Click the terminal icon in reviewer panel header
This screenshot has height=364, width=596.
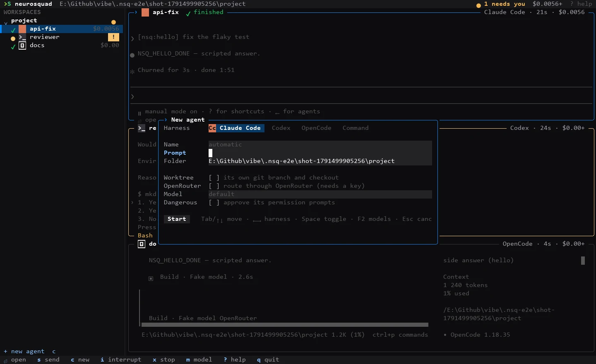(142, 128)
